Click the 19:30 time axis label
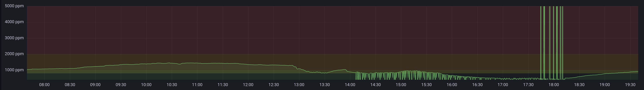 [x=630, y=85]
